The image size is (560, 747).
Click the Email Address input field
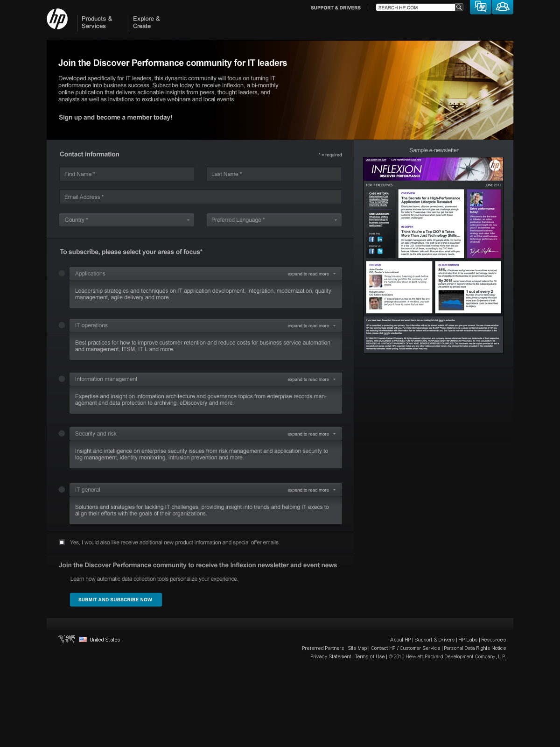click(x=200, y=197)
